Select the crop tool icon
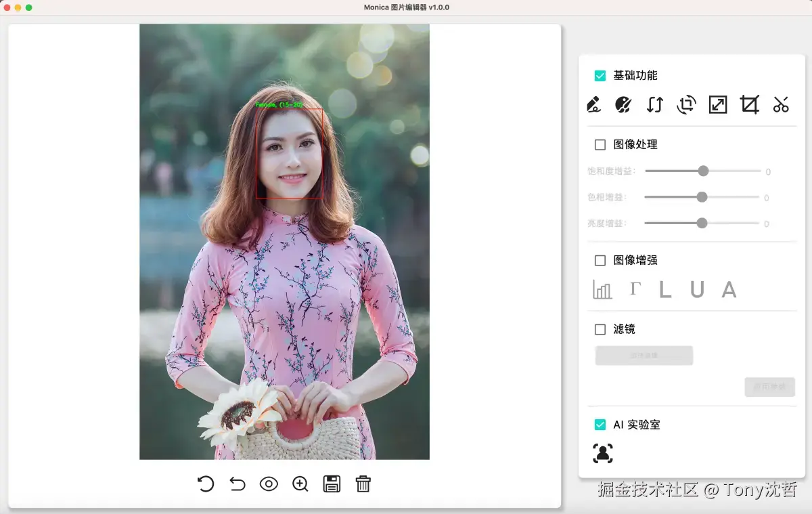Viewport: 812px width, 514px height. click(x=749, y=104)
